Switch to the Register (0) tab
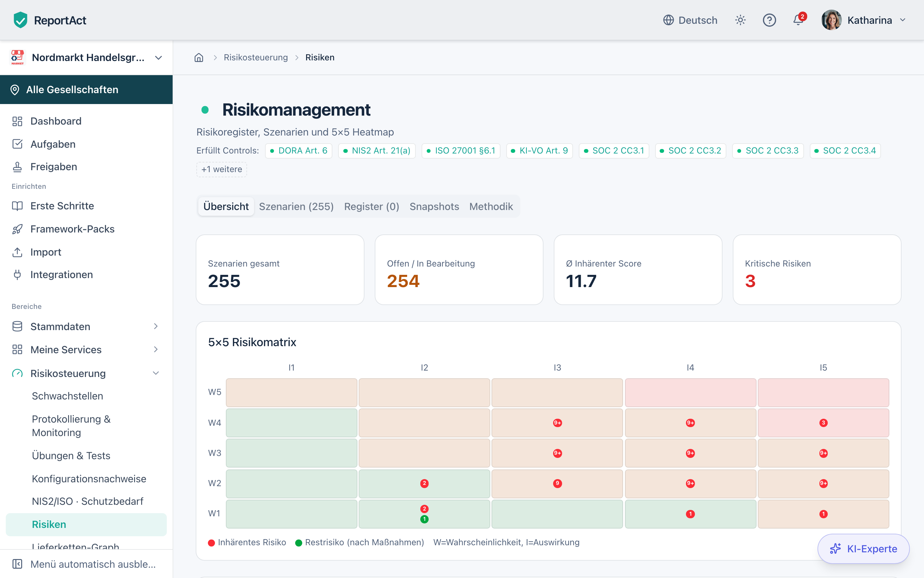 point(372,206)
